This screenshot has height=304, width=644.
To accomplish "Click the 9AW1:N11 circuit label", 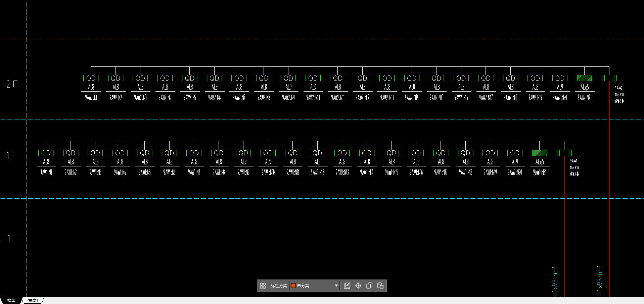I will tap(293, 172).
